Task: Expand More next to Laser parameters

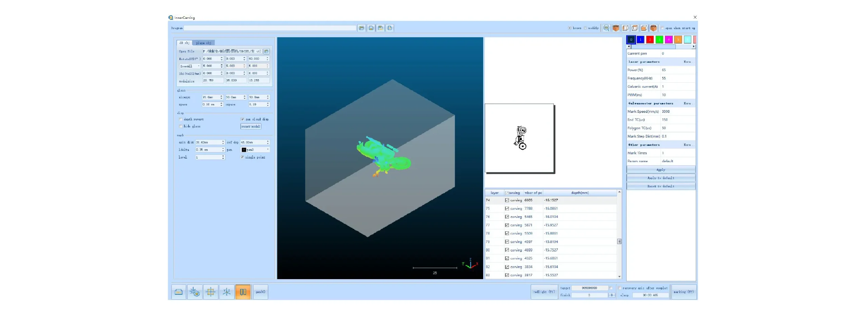Action: tap(687, 62)
